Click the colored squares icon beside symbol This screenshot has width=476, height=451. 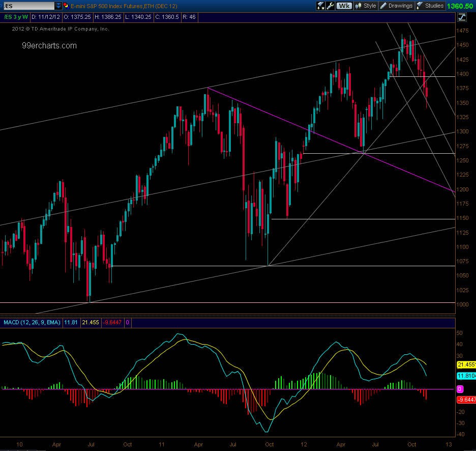tap(66, 6)
